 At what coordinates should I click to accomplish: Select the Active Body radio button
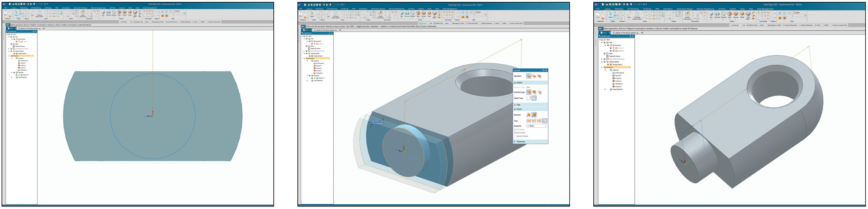(515, 133)
